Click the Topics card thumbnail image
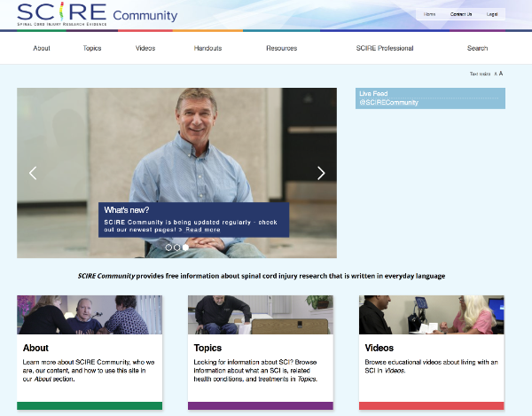Viewport: 532px width, 416px height. [x=261, y=315]
